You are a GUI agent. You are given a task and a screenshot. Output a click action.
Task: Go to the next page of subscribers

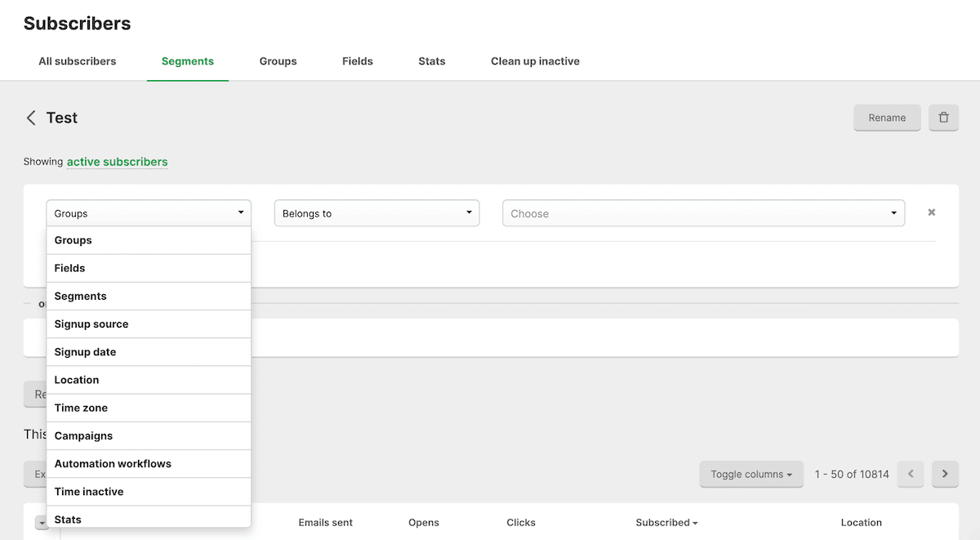(x=945, y=474)
